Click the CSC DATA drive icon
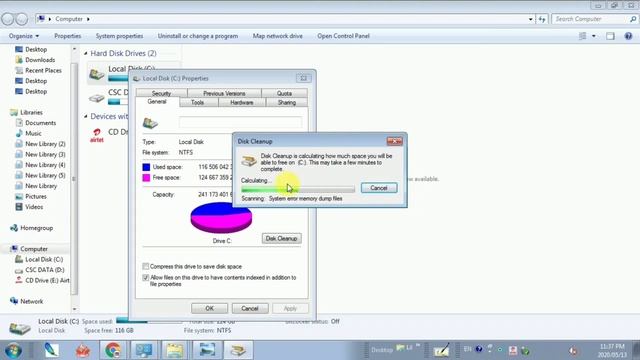The width and height of the screenshot is (640, 360). click(x=97, y=98)
